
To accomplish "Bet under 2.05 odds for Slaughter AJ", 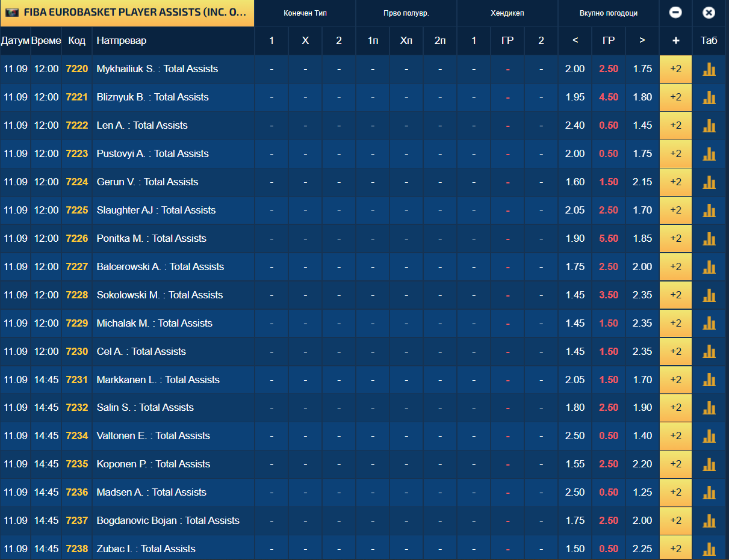I will point(575,211).
